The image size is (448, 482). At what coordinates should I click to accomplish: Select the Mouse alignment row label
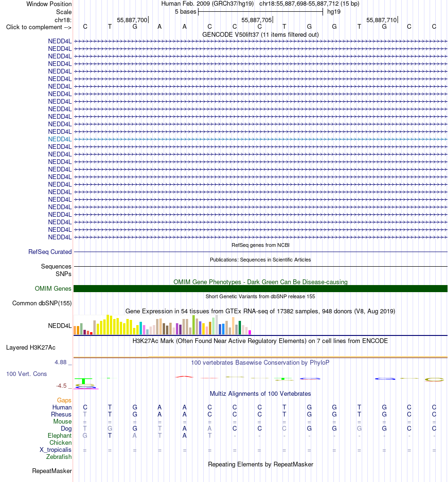pos(62,421)
